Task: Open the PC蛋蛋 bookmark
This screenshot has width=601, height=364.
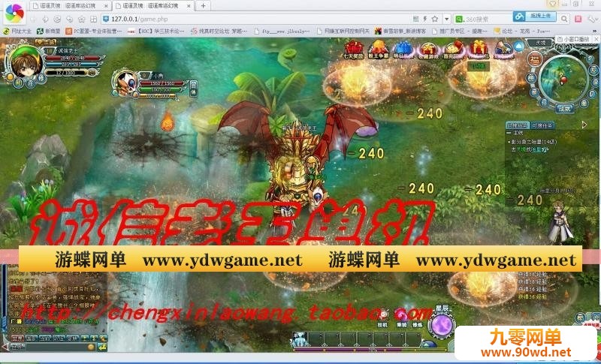Action: pos(94,31)
